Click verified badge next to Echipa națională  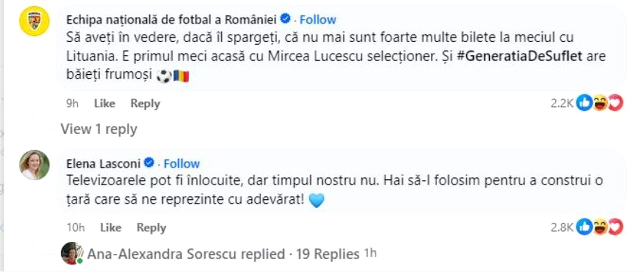[x=285, y=19]
